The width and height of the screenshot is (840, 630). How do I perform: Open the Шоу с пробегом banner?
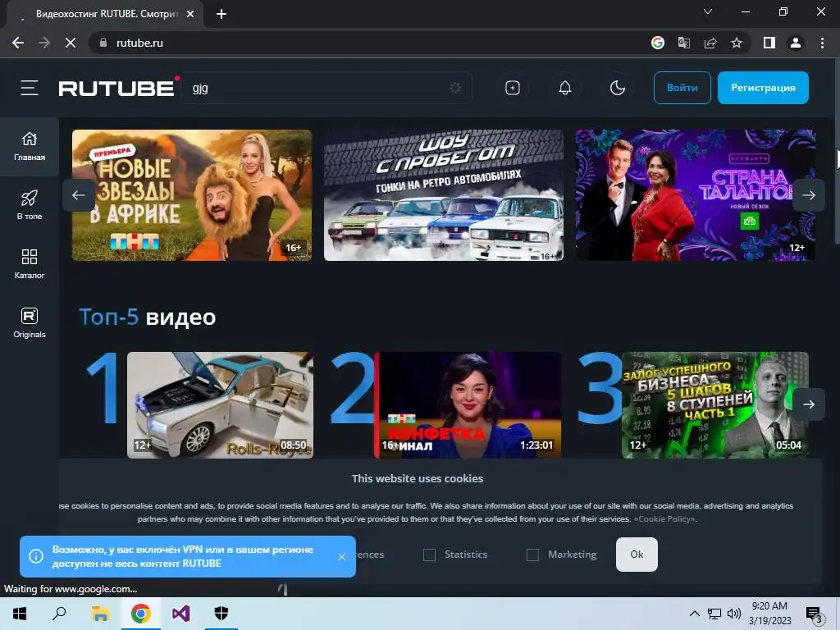(x=444, y=195)
